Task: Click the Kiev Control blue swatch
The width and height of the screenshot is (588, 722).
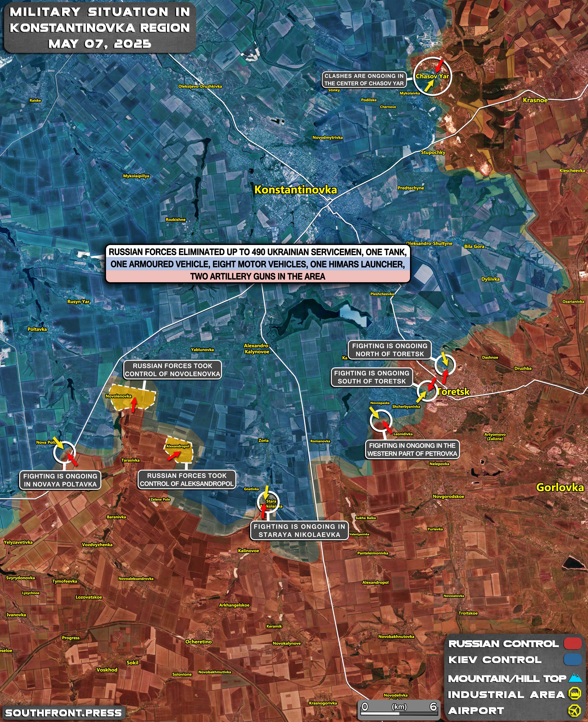Action: (x=572, y=660)
